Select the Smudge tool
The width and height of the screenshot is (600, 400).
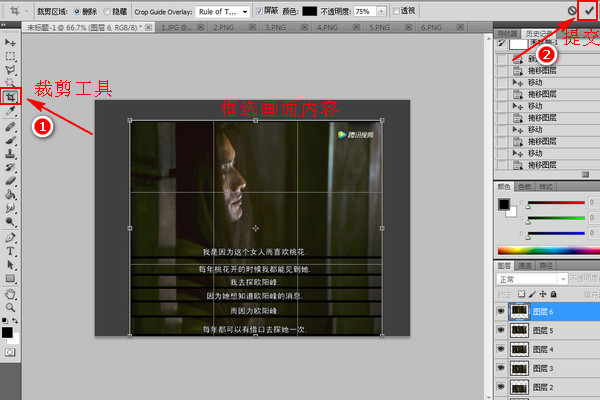10,208
